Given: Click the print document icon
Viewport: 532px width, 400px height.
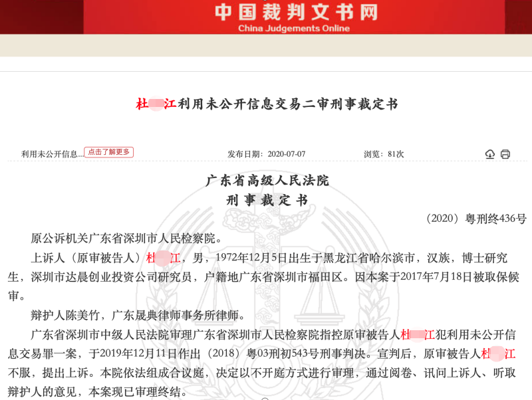Looking at the screenshot, I should coord(505,154).
